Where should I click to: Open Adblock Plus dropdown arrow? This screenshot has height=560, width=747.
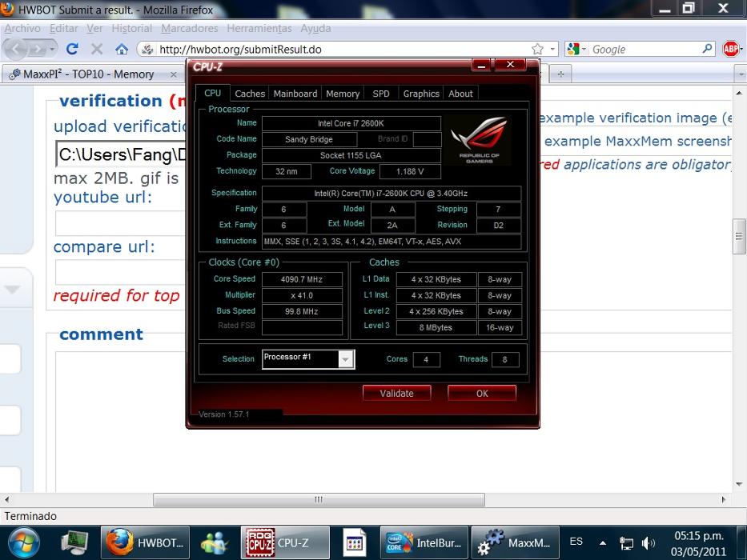[741, 49]
